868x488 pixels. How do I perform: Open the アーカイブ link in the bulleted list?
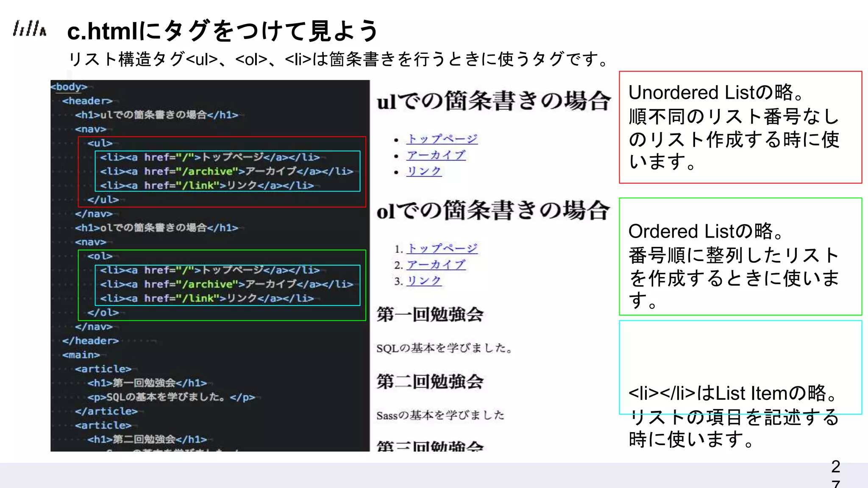tap(436, 155)
